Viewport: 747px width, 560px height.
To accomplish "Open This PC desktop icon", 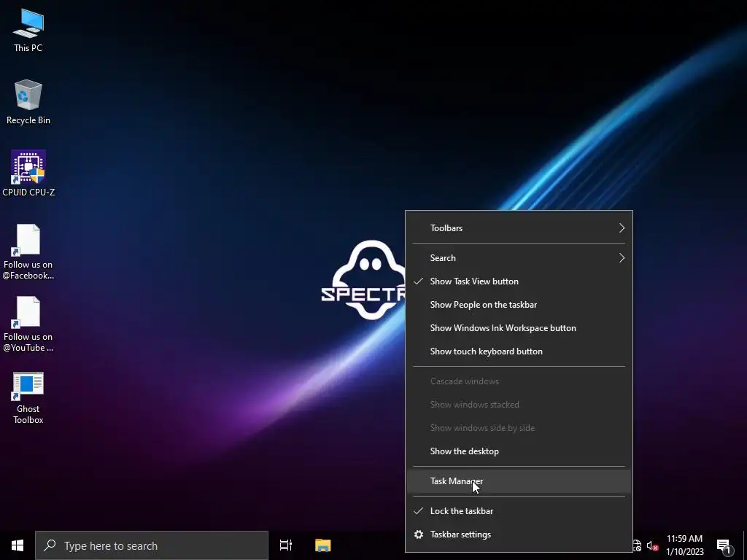I will pyautogui.click(x=28, y=30).
